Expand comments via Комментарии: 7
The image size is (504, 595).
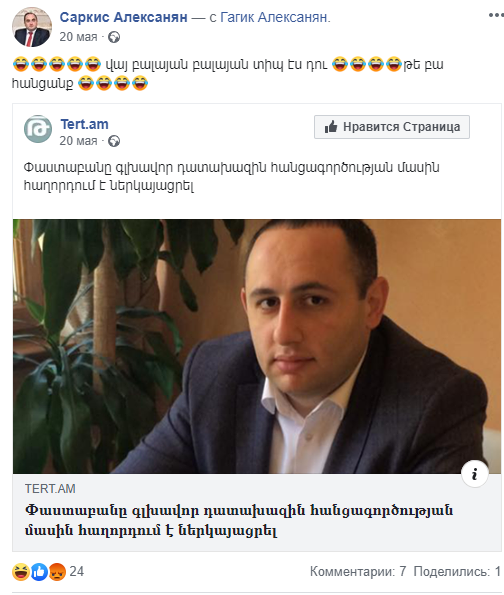coord(358,571)
